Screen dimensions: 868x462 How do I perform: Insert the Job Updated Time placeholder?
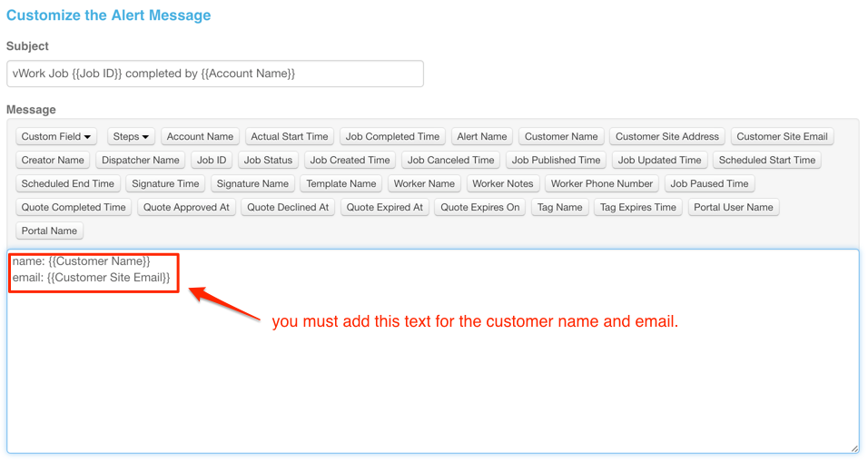point(659,161)
